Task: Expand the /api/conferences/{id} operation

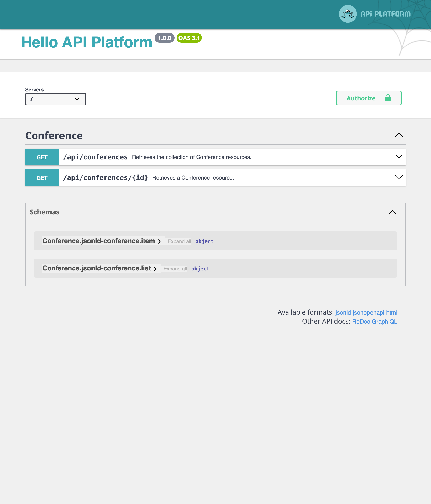Action: 399,177
